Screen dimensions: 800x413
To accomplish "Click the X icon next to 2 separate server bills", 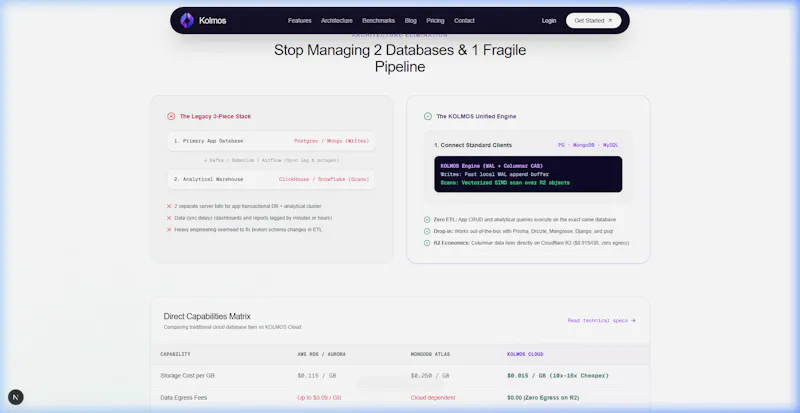I will point(169,206).
